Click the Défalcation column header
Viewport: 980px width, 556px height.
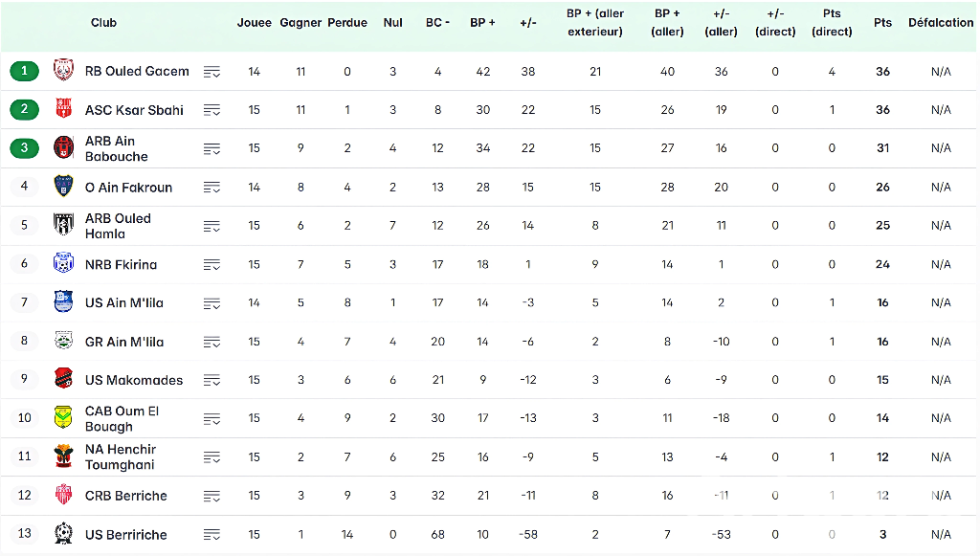[x=940, y=23]
